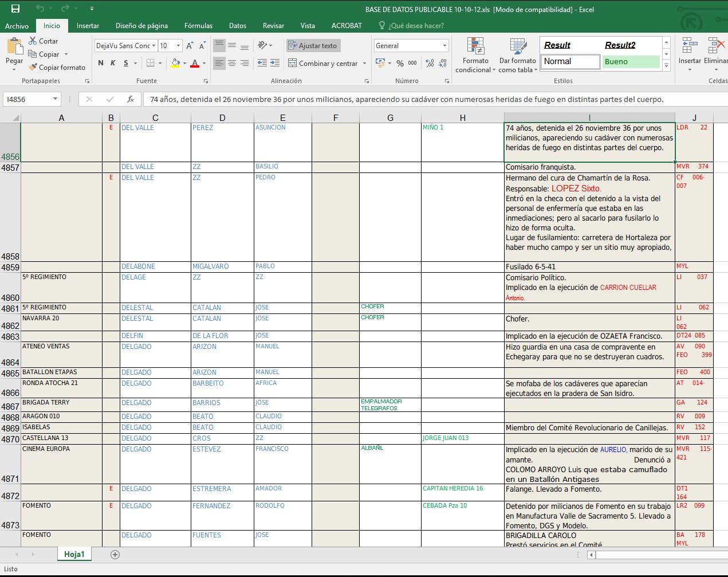Add a new sheet with plus button

[115, 554]
